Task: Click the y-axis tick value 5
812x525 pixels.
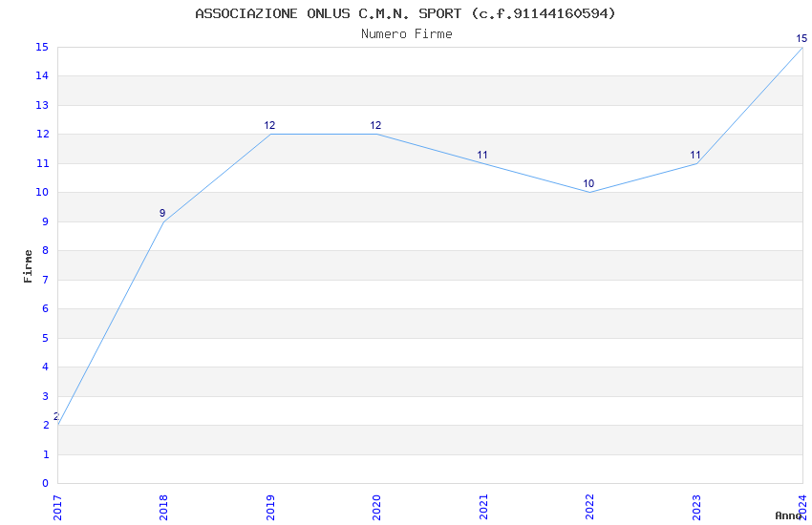Action: pos(46,338)
